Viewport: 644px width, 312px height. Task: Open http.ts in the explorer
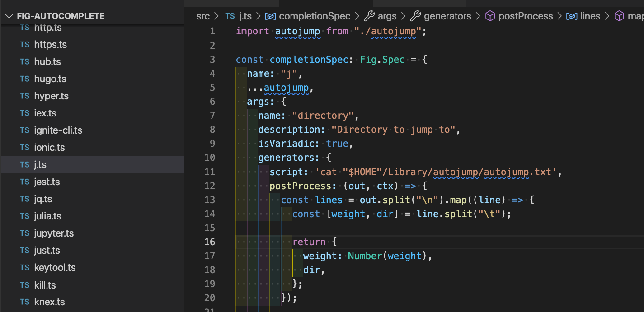tap(48, 28)
